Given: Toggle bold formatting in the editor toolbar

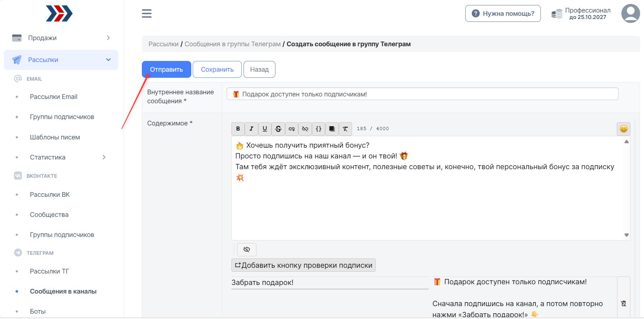Looking at the screenshot, I should 238,129.
